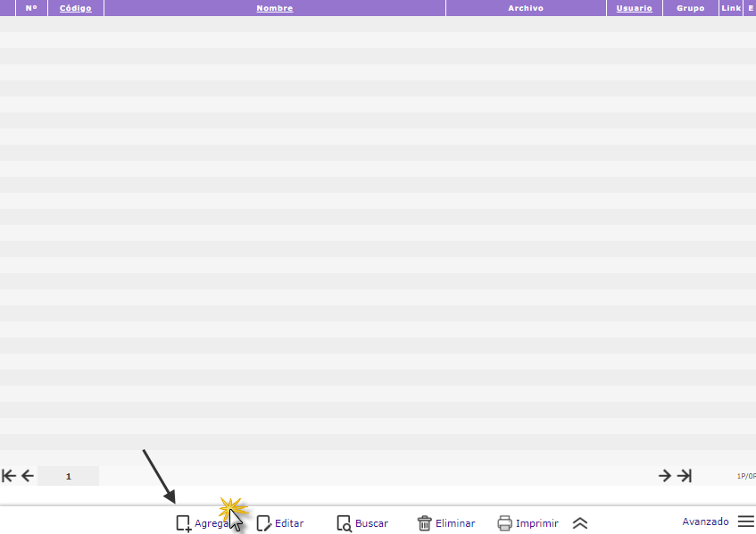Click the Link column header

(731, 8)
